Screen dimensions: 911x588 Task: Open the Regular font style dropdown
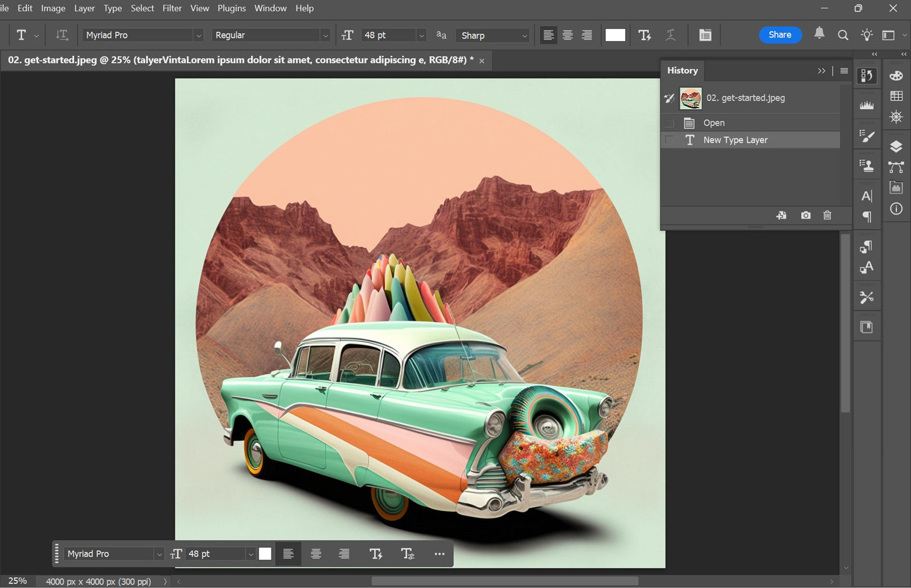(x=325, y=35)
